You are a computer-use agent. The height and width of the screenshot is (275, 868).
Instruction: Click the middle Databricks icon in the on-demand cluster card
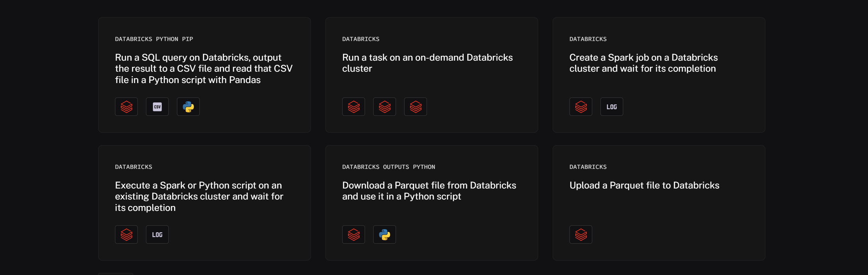pos(385,107)
